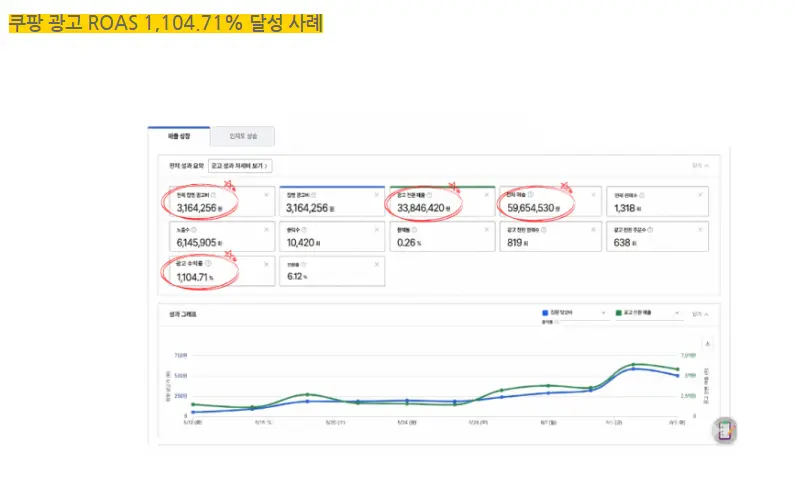
Task: Open info icon on 59,654,530 card
Action: pyautogui.click(x=530, y=195)
